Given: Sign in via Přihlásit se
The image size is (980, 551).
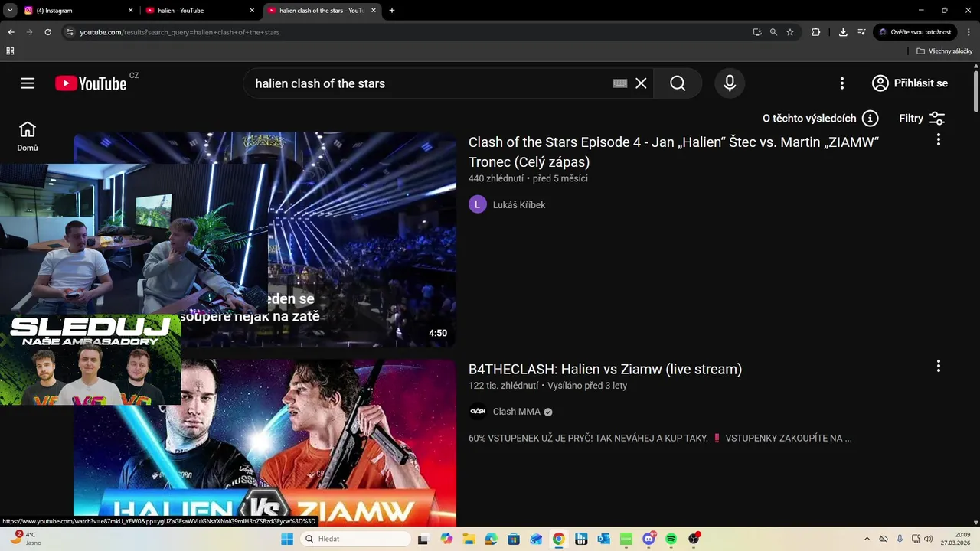Looking at the screenshot, I should pos(910,83).
